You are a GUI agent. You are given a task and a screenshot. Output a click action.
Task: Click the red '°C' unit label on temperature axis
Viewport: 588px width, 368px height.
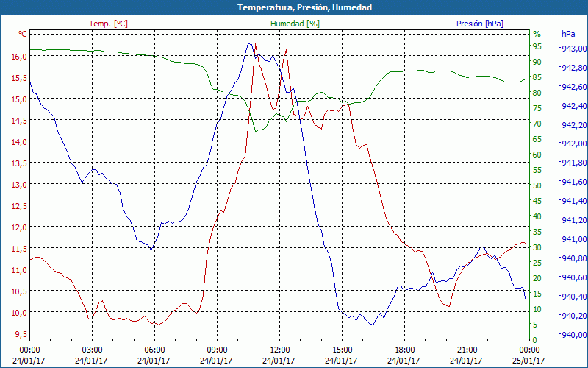tap(23, 34)
